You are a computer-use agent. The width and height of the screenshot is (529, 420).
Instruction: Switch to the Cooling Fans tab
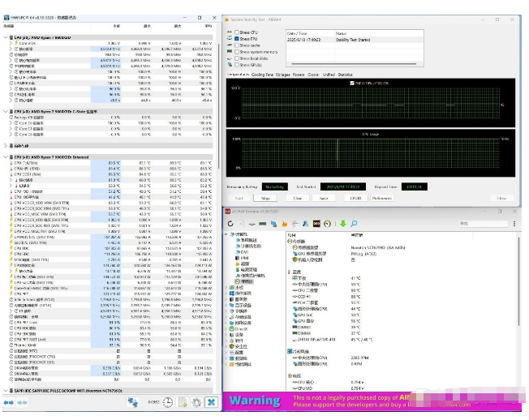pos(263,74)
